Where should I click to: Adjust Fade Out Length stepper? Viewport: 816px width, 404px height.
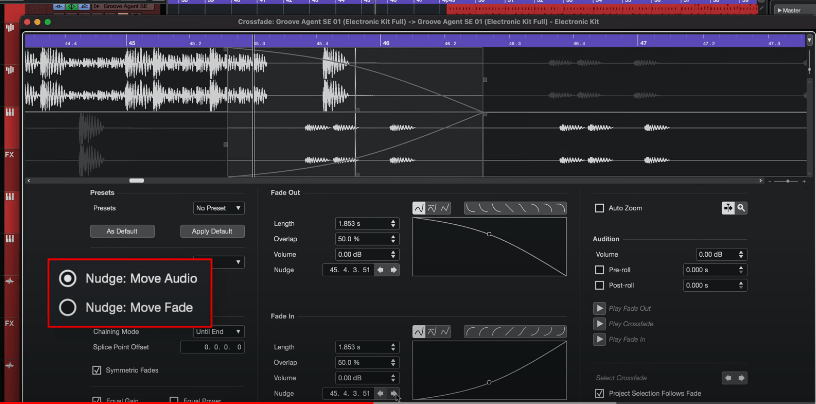coord(393,223)
